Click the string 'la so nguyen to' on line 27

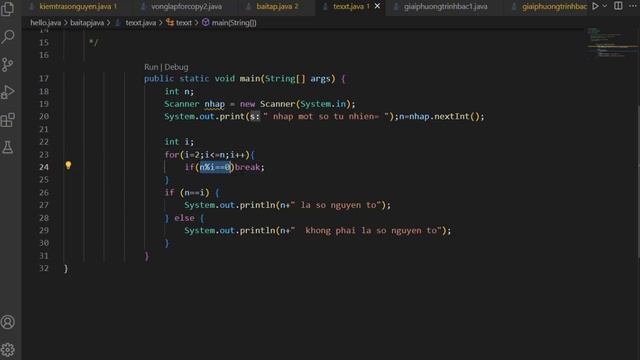coord(338,205)
